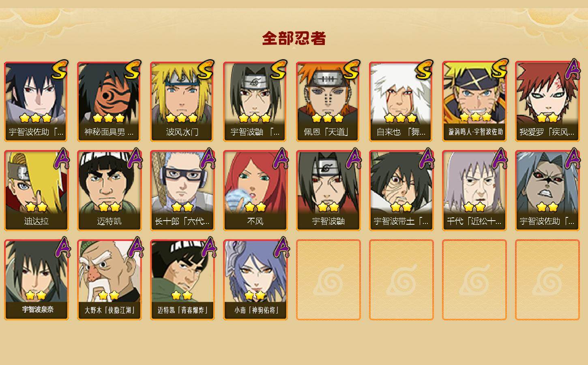This screenshot has height=365, width=588.
Task: Click the first empty ninja slot
Action: coord(328,280)
